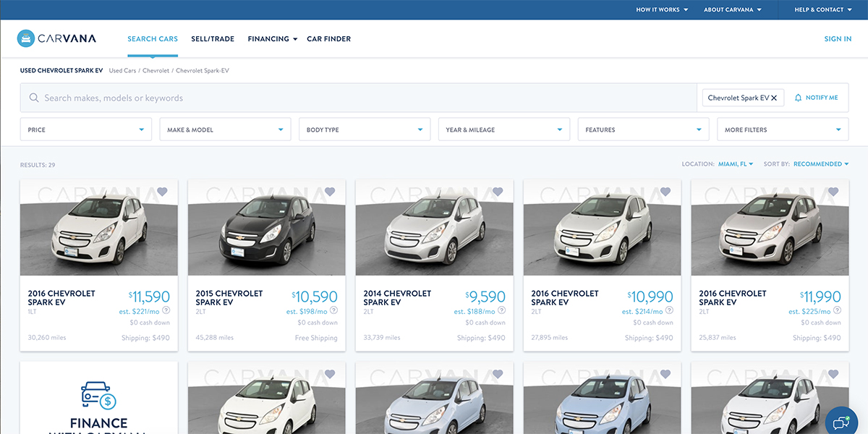Image resolution: width=868 pixels, height=434 pixels.
Task: Click the $11,590 price
Action: pyautogui.click(x=150, y=297)
